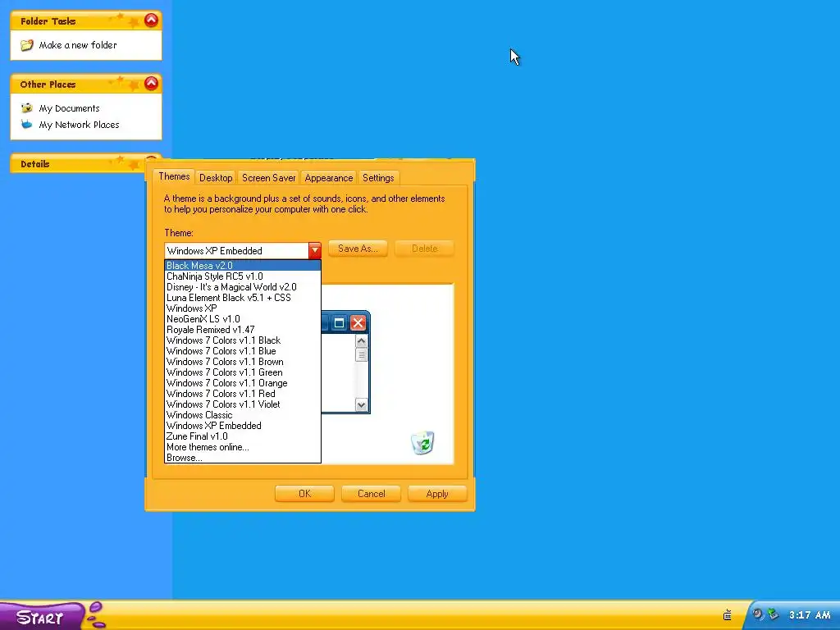Select Windows 7 Colors v1.1 Green
This screenshot has width=840, height=630.
(x=243, y=373)
